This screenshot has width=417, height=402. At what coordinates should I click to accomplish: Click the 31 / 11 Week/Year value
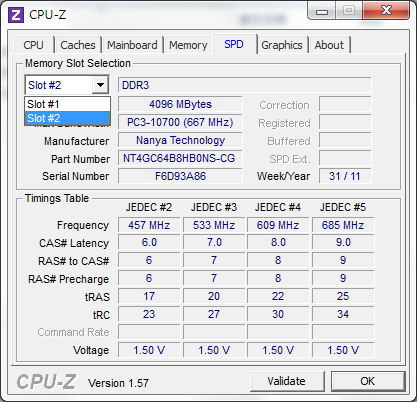tap(345, 176)
